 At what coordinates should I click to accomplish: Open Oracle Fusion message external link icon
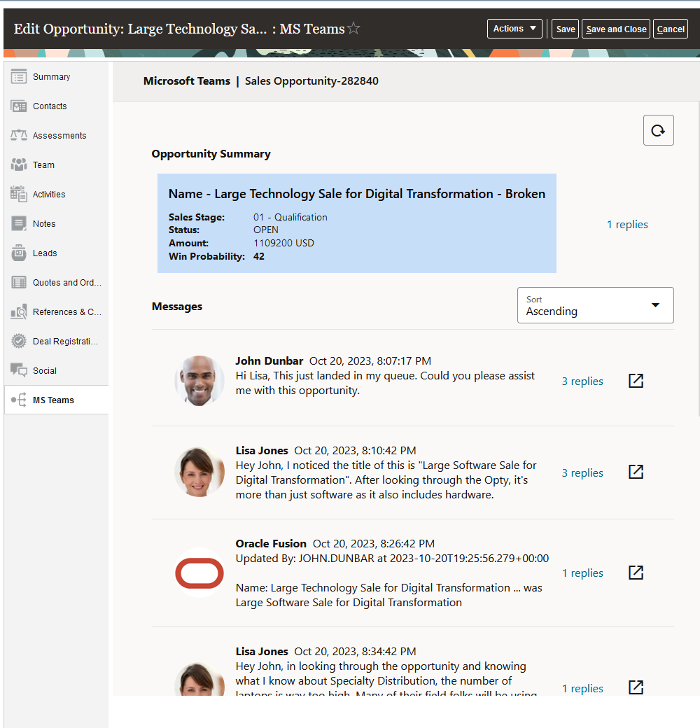(636, 573)
